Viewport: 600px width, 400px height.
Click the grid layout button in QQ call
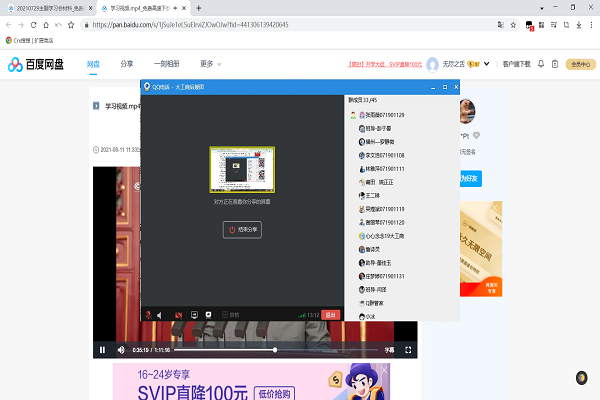[x=230, y=315]
